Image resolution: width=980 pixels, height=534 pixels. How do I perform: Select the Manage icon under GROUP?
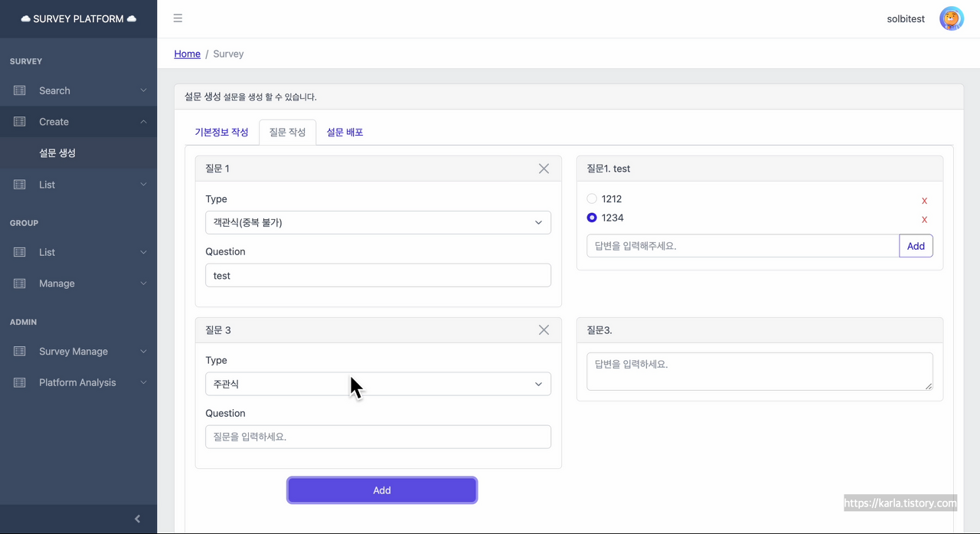(x=23, y=283)
